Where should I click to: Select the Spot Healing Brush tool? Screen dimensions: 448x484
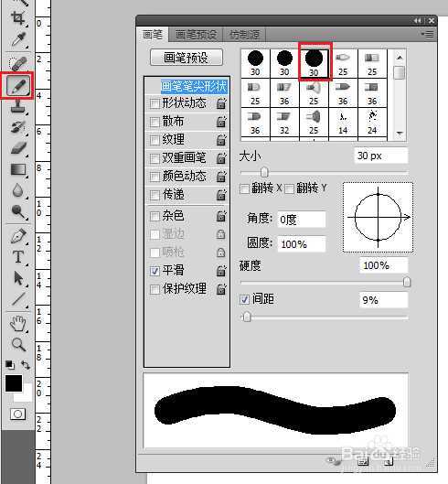click(18, 63)
